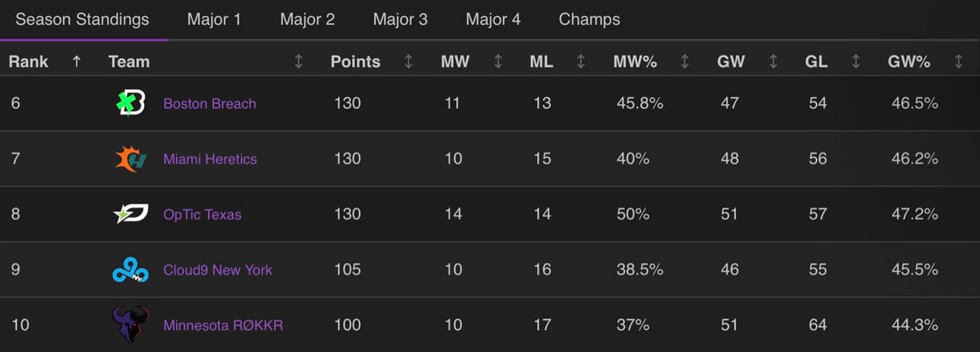
Task: Switch to the Major 1 tab
Action: point(214,20)
